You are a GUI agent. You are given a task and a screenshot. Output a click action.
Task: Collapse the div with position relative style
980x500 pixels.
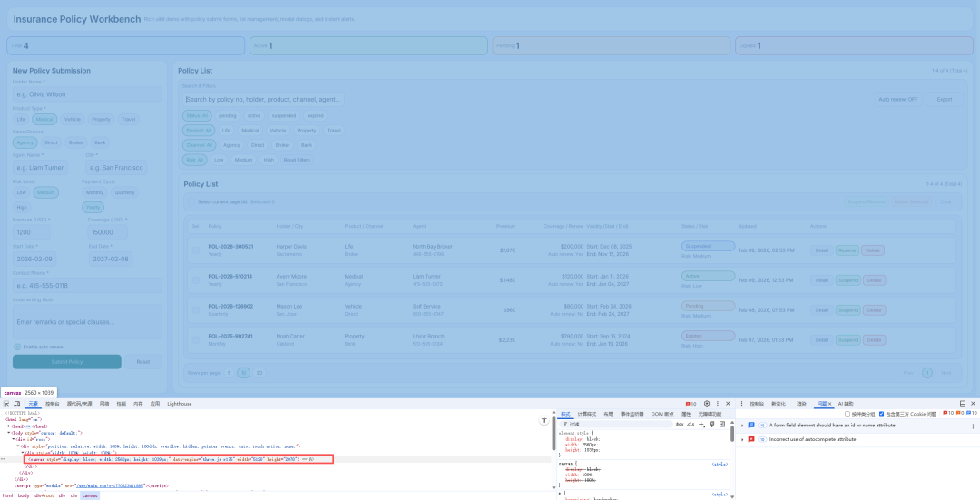18,446
